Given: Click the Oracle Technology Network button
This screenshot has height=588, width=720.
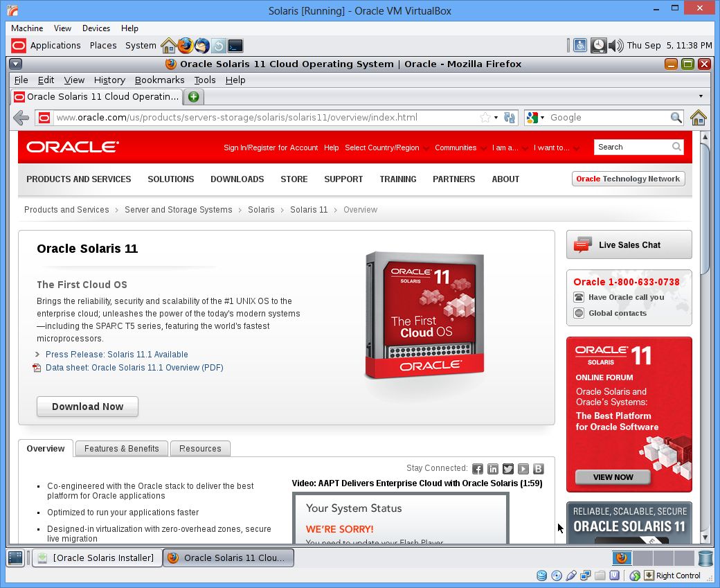Looking at the screenshot, I should click(628, 179).
